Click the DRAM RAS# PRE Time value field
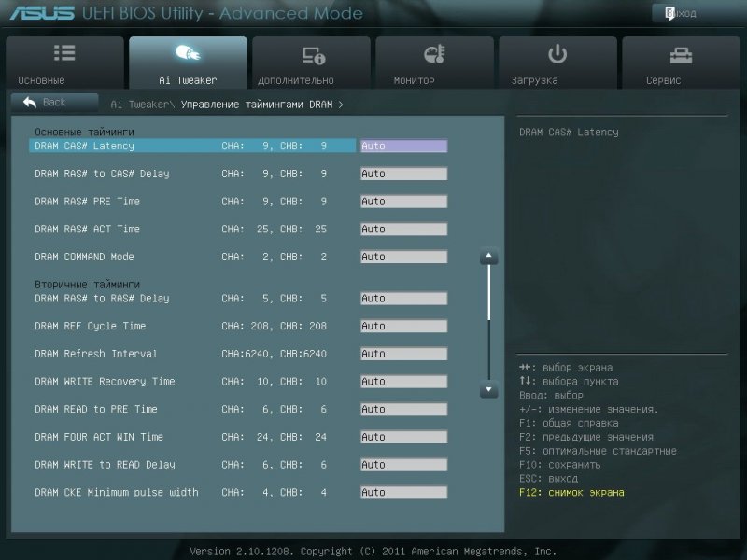This screenshot has width=747, height=560. pyautogui.click(x=403, y=202)
